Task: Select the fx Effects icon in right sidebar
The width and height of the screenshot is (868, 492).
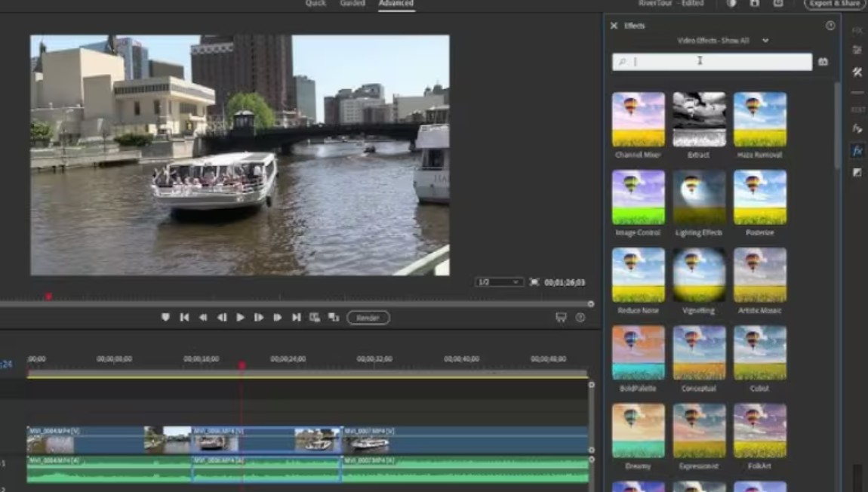Action: tap(857, 151)
